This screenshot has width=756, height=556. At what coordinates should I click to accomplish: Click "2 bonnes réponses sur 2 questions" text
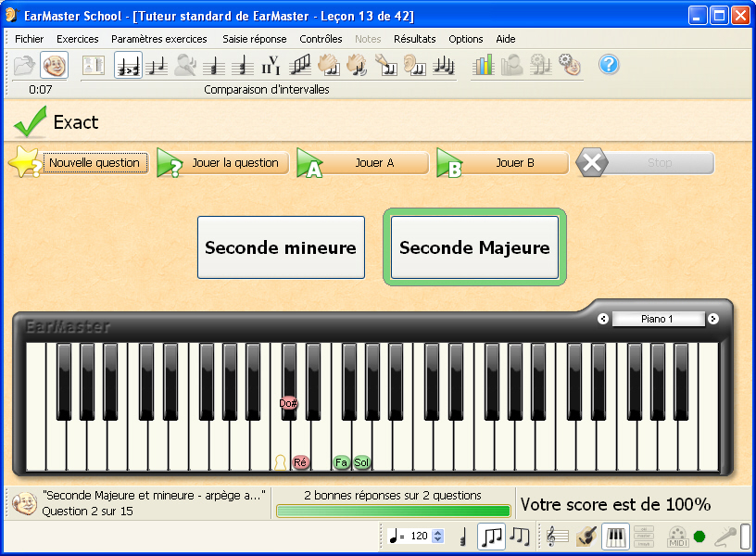point(393,495)
